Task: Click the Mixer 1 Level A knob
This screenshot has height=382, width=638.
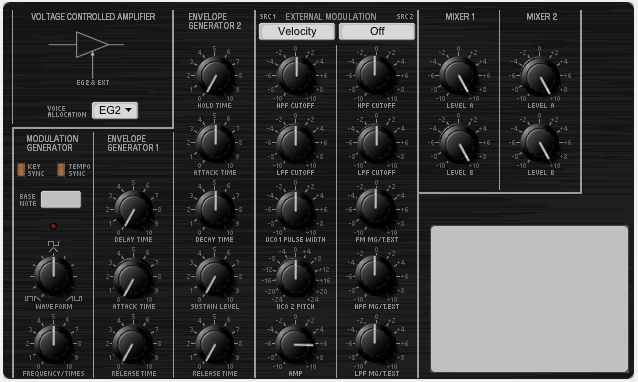Action: (x=459, y=76)
